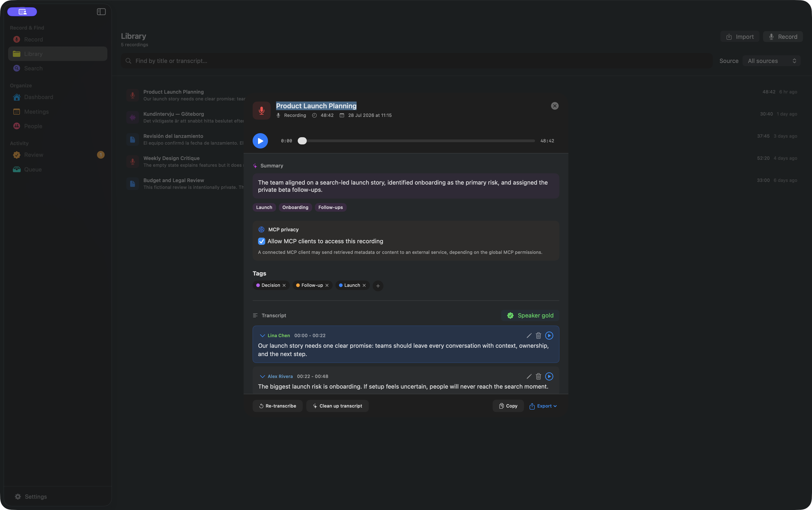
Task: Click the Re-transcribe button
Action: point(277,406)
